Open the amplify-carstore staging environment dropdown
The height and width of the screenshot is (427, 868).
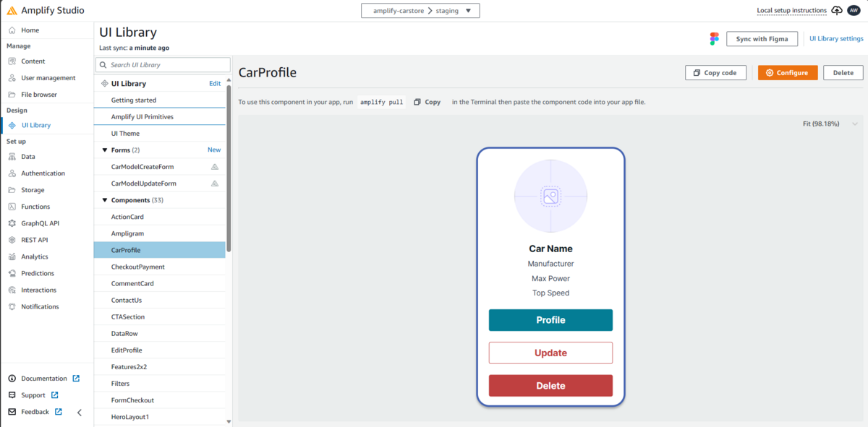click(x=420, y=11)
